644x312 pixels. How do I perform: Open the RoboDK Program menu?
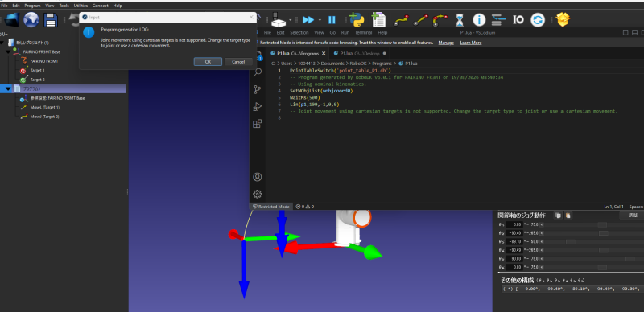pos(32,6)
